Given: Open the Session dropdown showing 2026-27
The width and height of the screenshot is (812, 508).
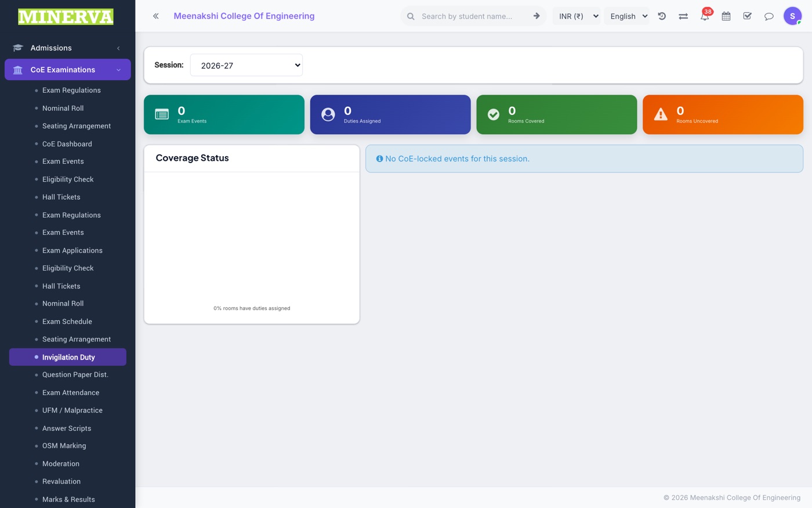Looking at the screenshot, I should (x=246, y=65).
